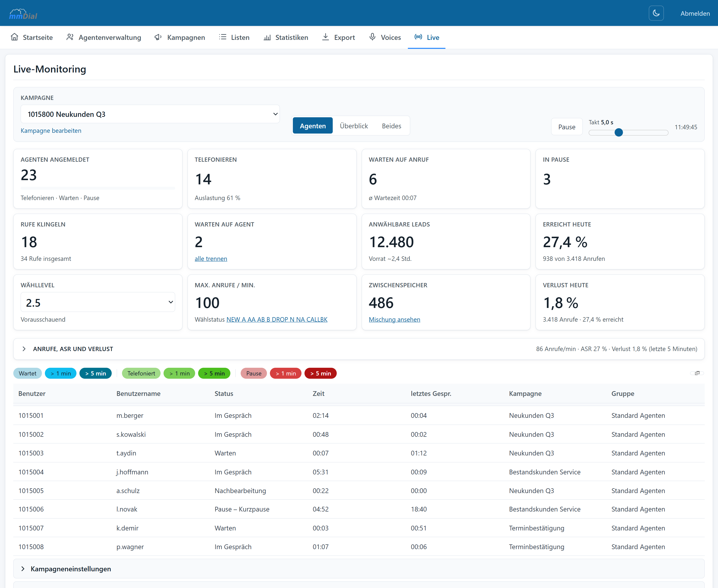
Task: Expand the Kampagneneinstellungen section
Action: [359, 569]
